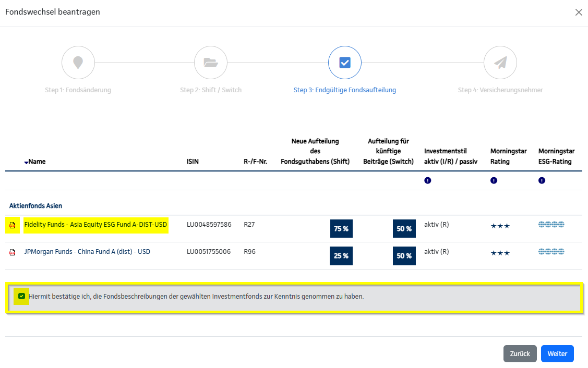
Task: Click info icon under Morningstar ESG-Rating column
Action: [542, 180]
